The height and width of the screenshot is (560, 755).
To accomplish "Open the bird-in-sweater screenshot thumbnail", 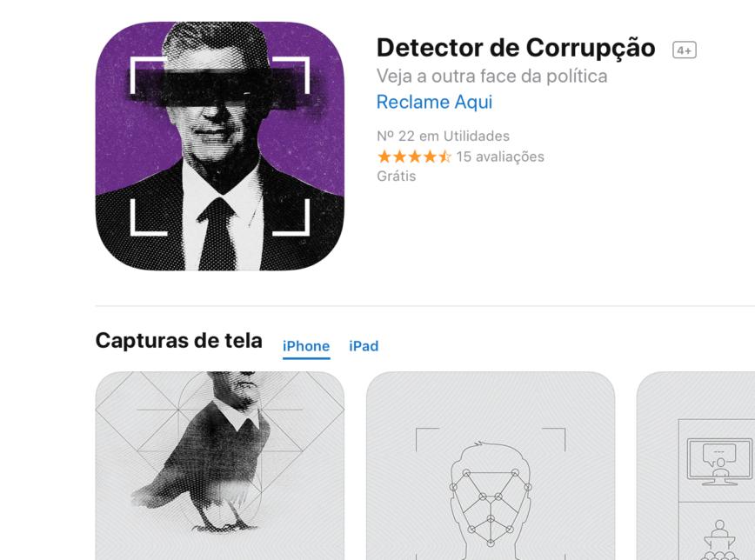I will pyautogui.click(x=219, y=465).
